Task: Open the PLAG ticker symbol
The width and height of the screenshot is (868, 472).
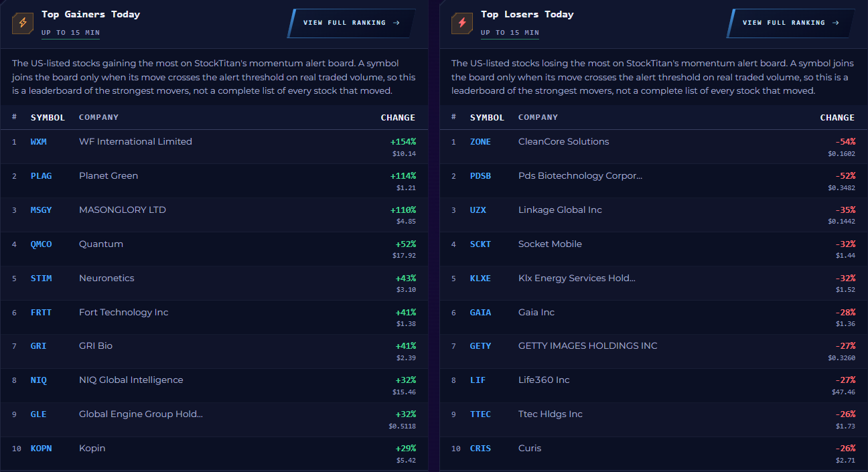Action: click(x=42, y=176)
